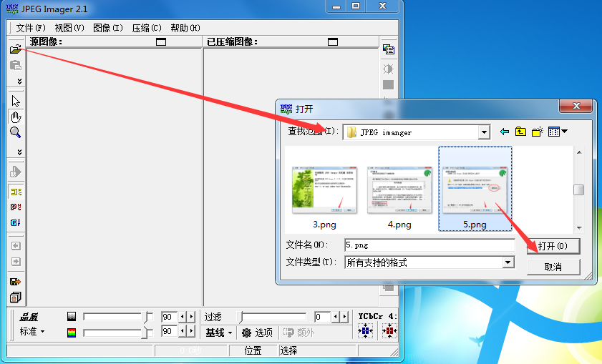Click the greyed paste icon below open-file icon
The width and height of the screenshot is (602, 364).
coord(15,66)
